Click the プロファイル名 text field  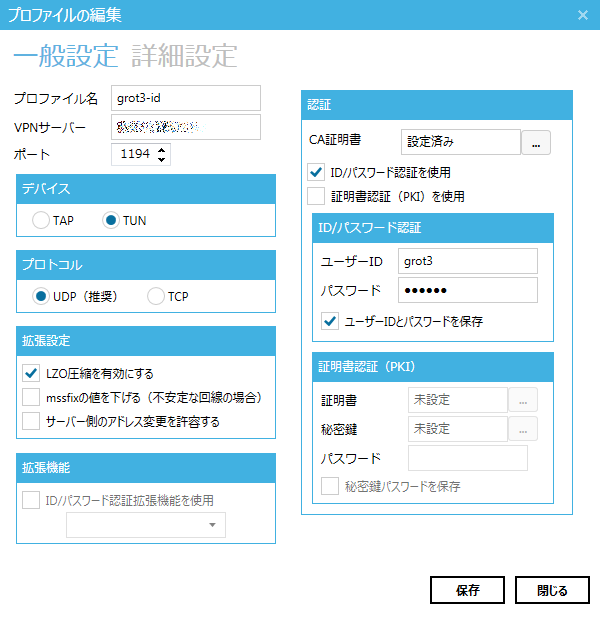(x=185, y=98)
